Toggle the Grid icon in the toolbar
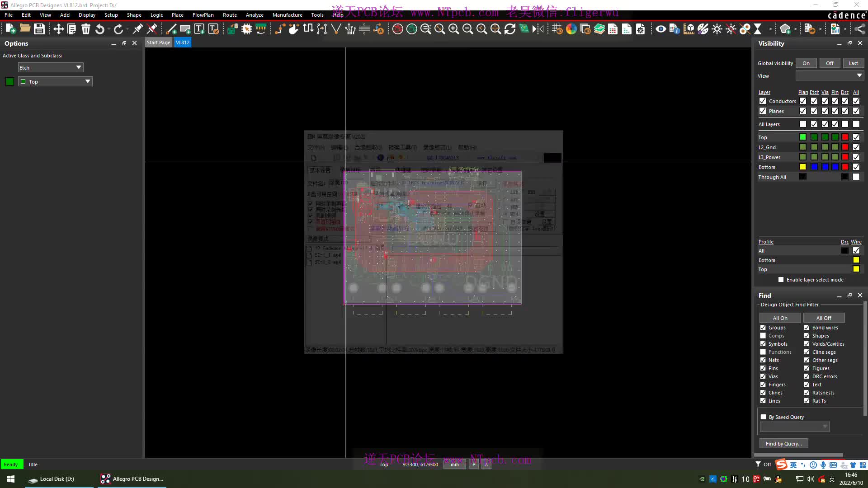The width and height of the screenshot is (868, 488). [557, 29]
